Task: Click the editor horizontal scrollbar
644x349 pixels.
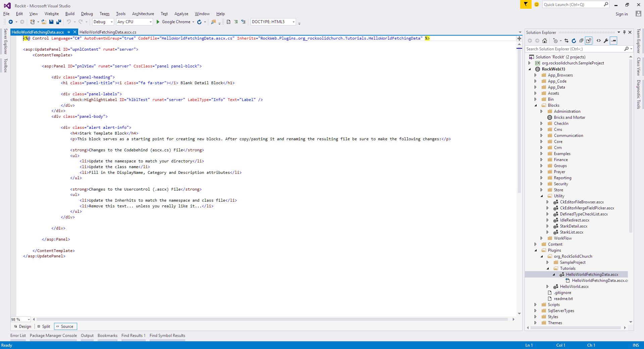Action: point(272,319)
